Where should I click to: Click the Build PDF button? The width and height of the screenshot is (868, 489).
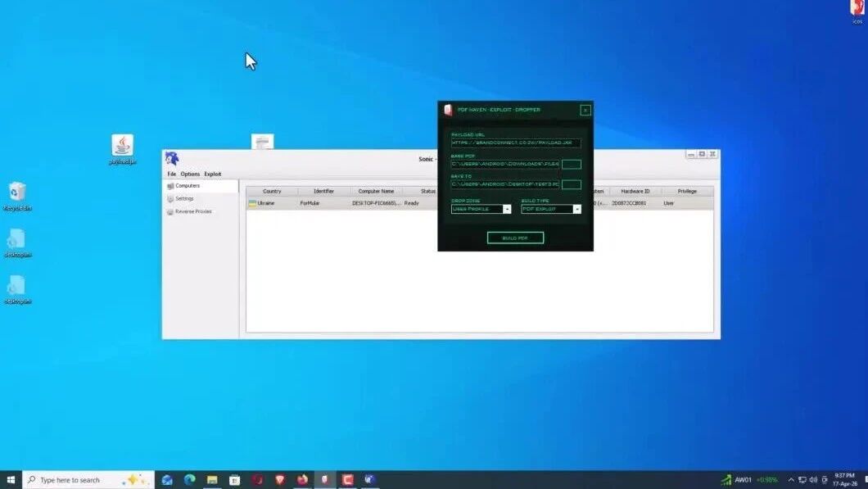515,238
